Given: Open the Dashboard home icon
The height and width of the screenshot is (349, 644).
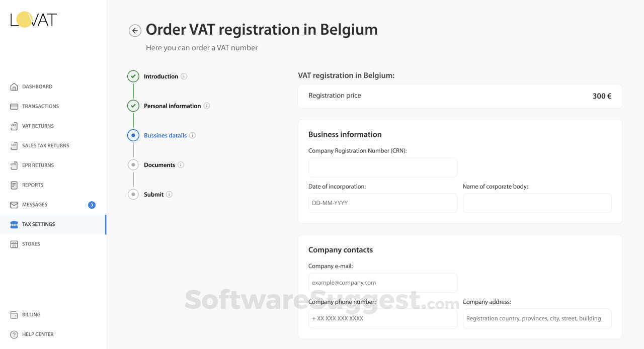Looking at the screenshot, I should (x=14, y=87).
